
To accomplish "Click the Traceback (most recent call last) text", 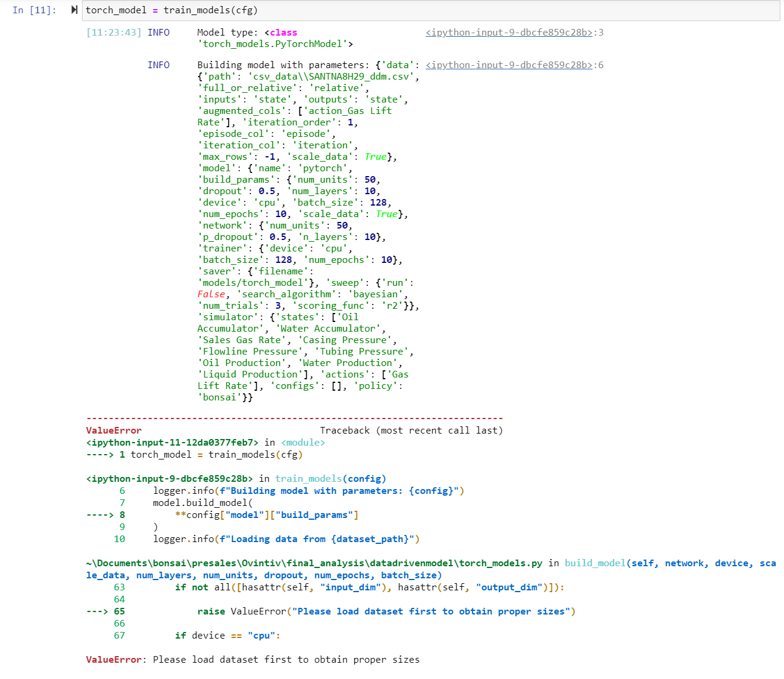I will pos(411,431).
